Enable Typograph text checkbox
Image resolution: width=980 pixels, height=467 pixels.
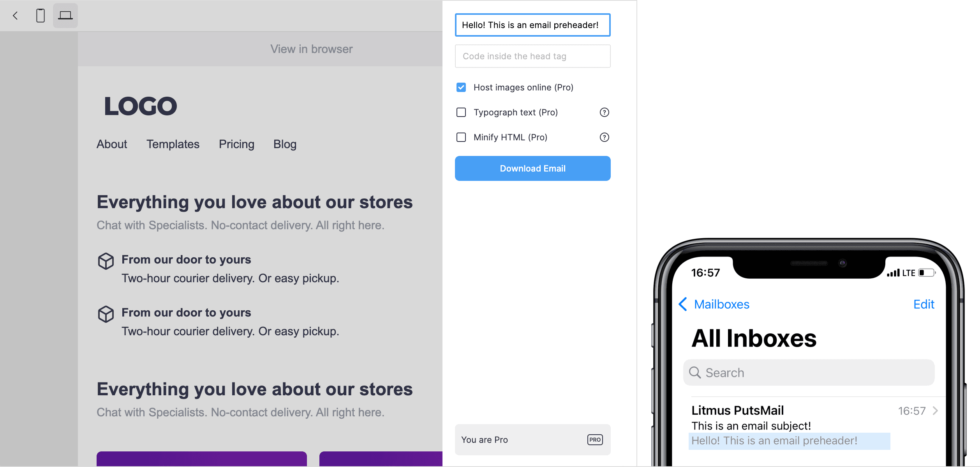pyautogui.click(x=461, y=112)
